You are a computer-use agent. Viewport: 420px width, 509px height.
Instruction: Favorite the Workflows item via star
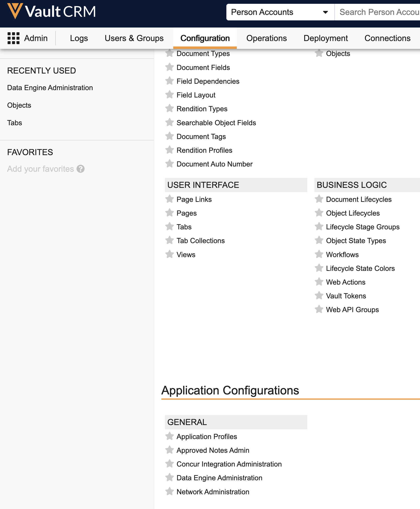click(319, 254)
